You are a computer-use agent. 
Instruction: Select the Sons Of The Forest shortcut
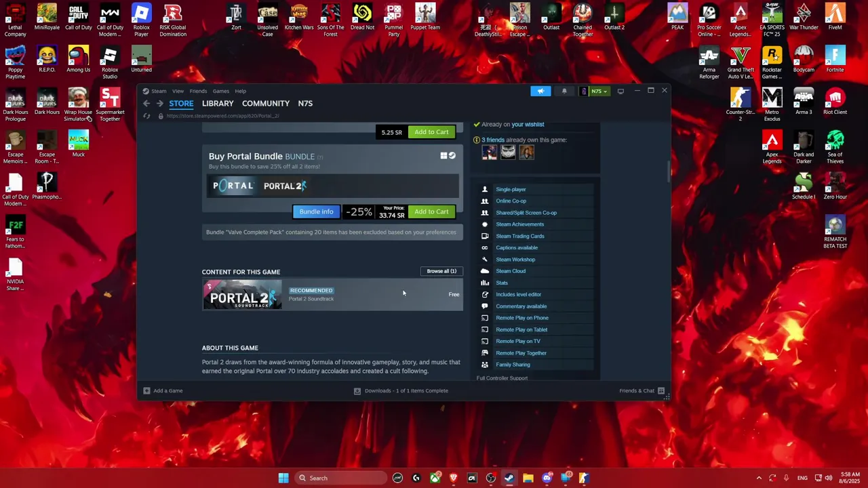point(330,20)
